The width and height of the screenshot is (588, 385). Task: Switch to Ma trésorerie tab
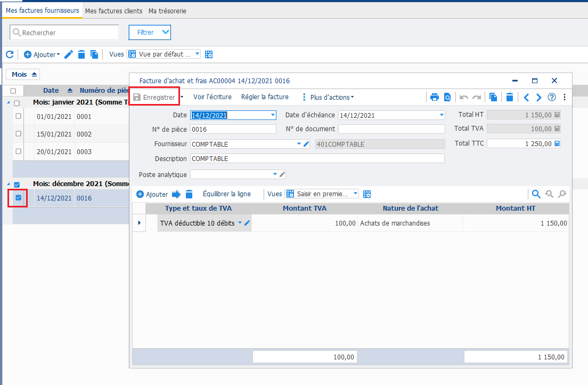click(x=167, y=11)
